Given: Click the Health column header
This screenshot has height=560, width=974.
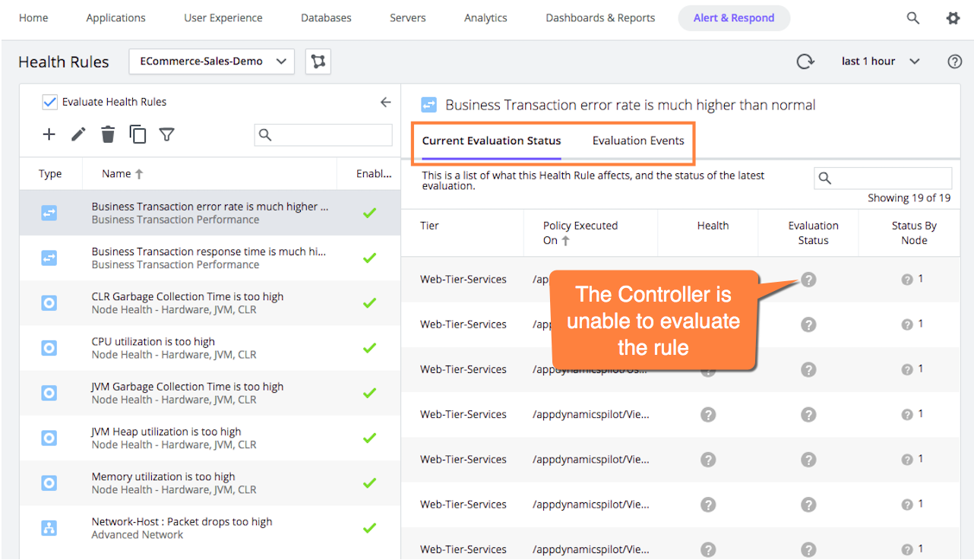Looking at the screenshot, I should tap(713, 226).
